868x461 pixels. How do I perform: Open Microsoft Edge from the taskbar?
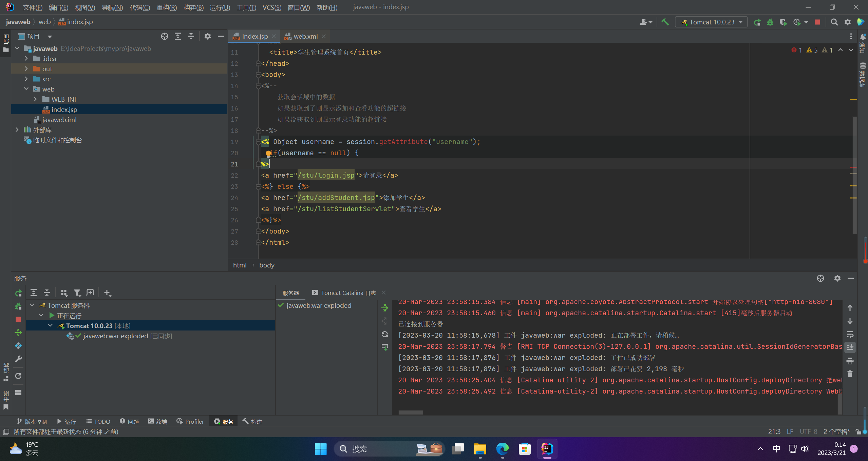coord(502,449)
